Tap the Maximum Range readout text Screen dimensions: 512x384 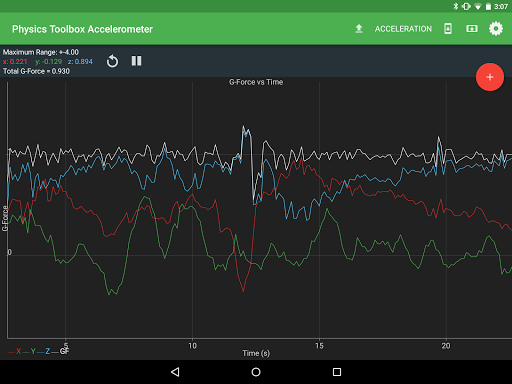[x=41, y=52]
